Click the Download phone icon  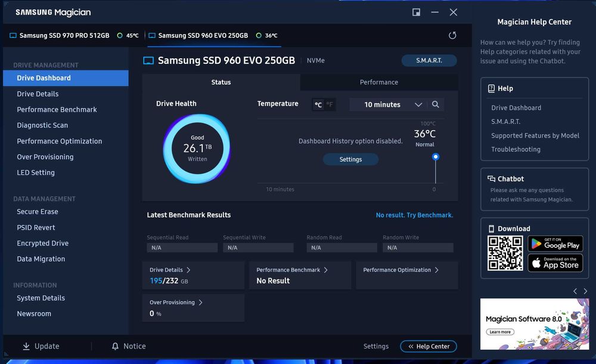pos(491,229)
